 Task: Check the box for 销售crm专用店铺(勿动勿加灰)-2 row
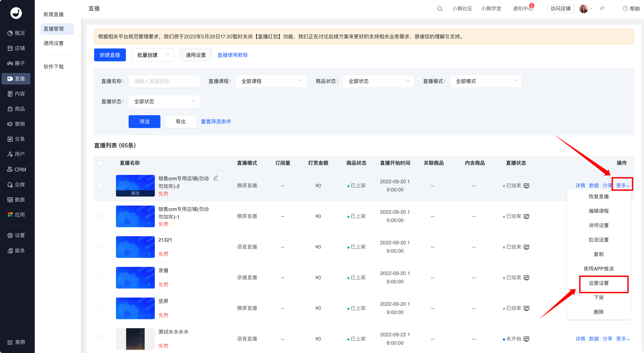[100, 185]
